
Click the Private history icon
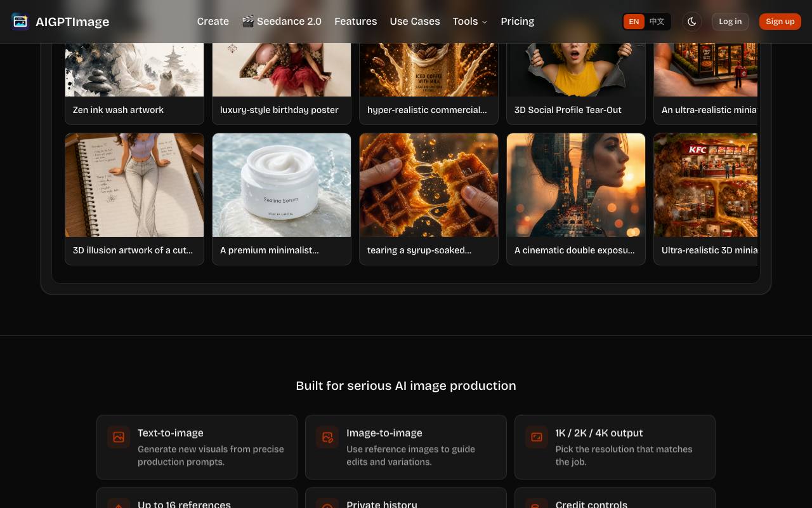pos(327,504)
